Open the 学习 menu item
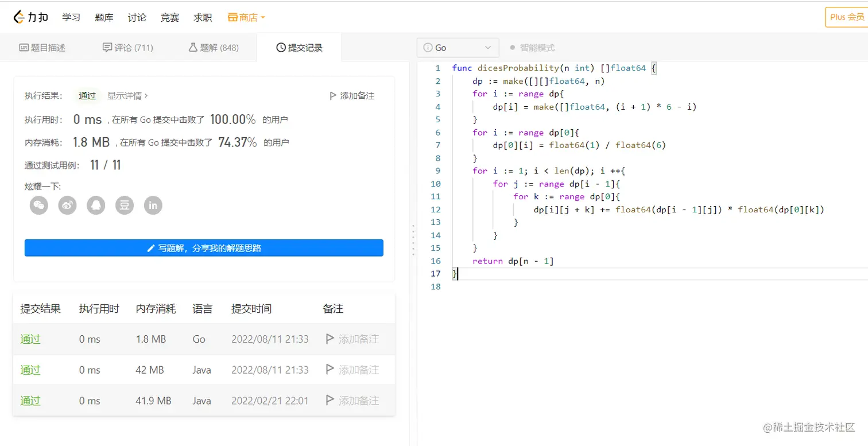Screen dimensions: 868x446 point(71,17)
